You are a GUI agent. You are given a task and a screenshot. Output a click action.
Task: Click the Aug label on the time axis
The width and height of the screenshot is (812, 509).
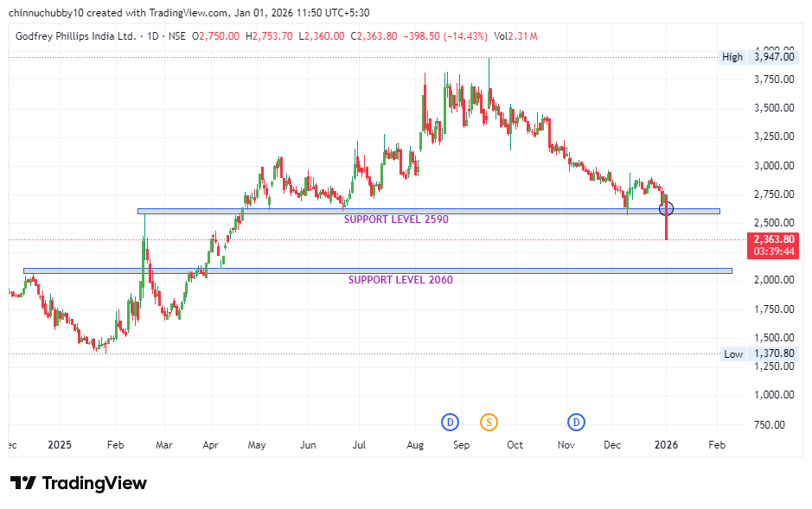click(415, 445)
